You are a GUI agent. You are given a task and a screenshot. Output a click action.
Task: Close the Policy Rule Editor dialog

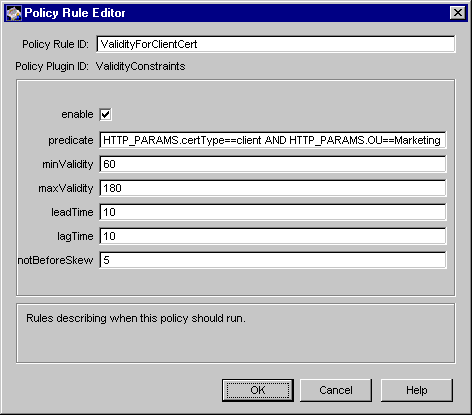click(x=458, y=13)
